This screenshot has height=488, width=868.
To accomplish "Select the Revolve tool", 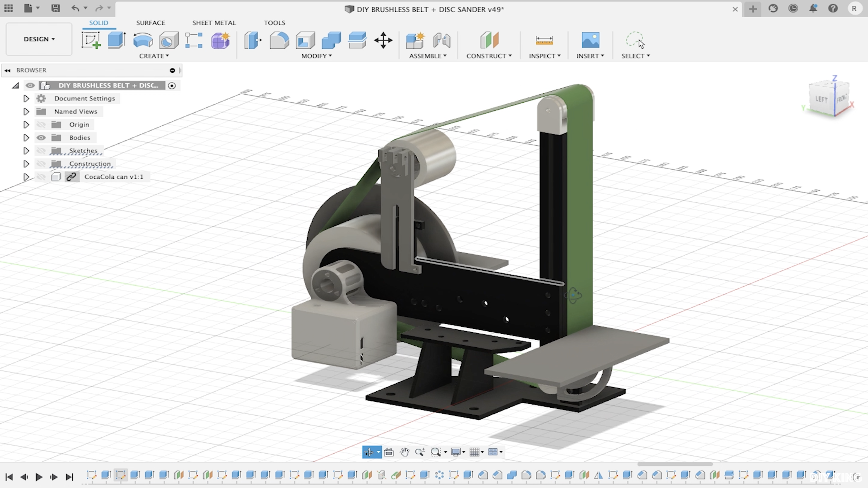I will (x=143, y=40).
